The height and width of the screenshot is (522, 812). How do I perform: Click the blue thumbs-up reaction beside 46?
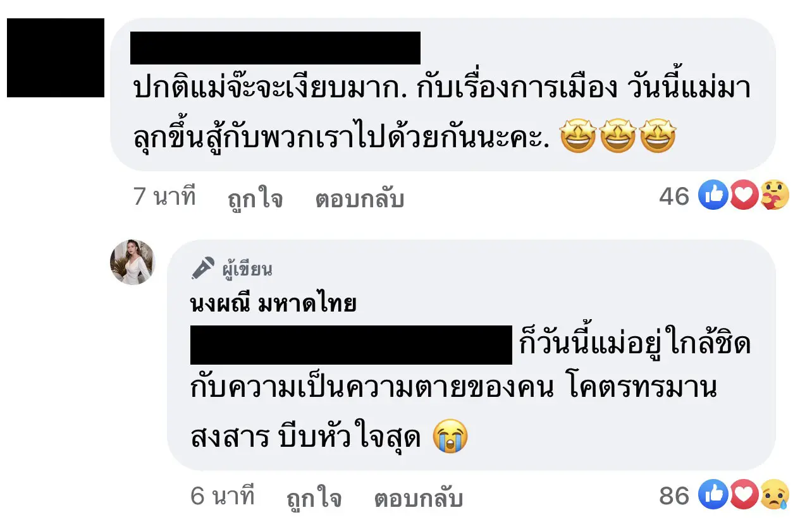click(713, 195)
